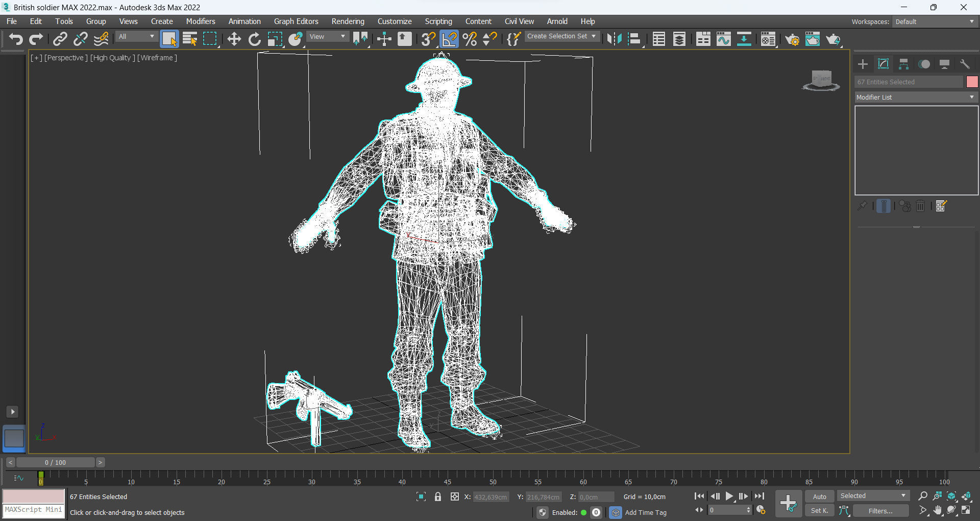Image resolution: width=980 pixels, height=521 pixels.
Task: Select the Select and Link tool
Action: (60, 39)
